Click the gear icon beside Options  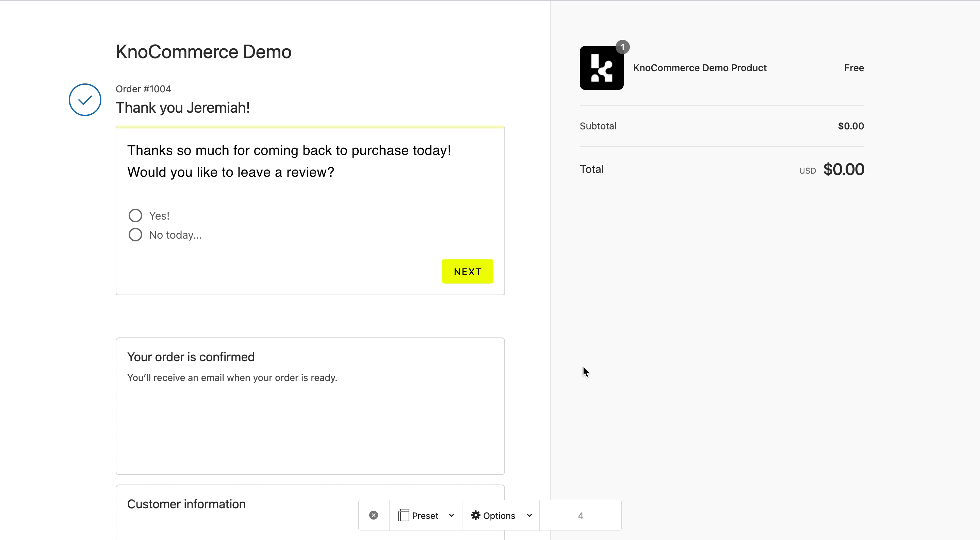[476, 515]
